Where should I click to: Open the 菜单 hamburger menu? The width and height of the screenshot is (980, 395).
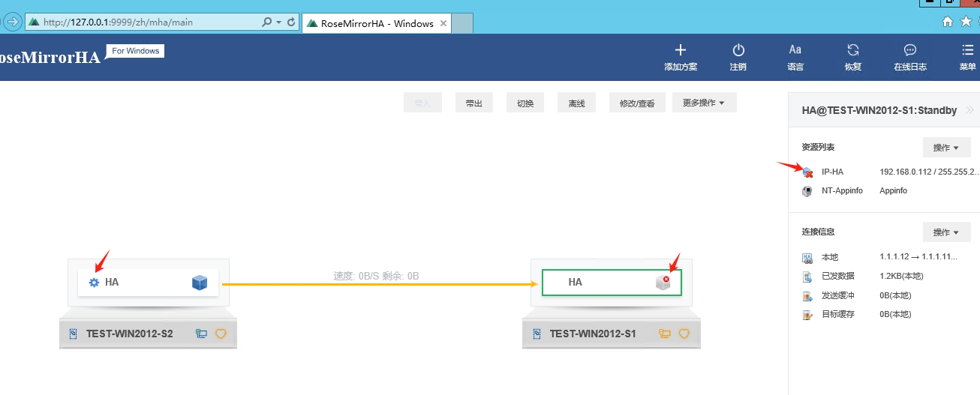(968, 50)
